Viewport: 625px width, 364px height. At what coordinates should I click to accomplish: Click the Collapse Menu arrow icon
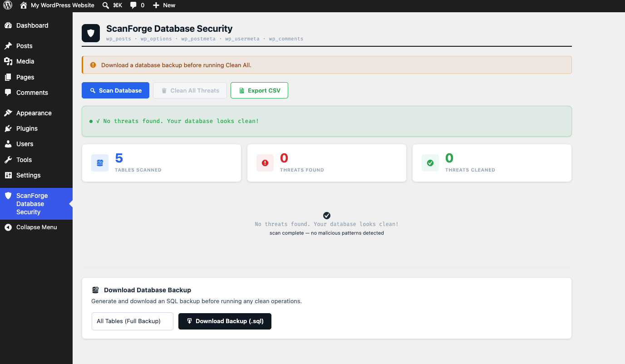[x=8, y=227]
